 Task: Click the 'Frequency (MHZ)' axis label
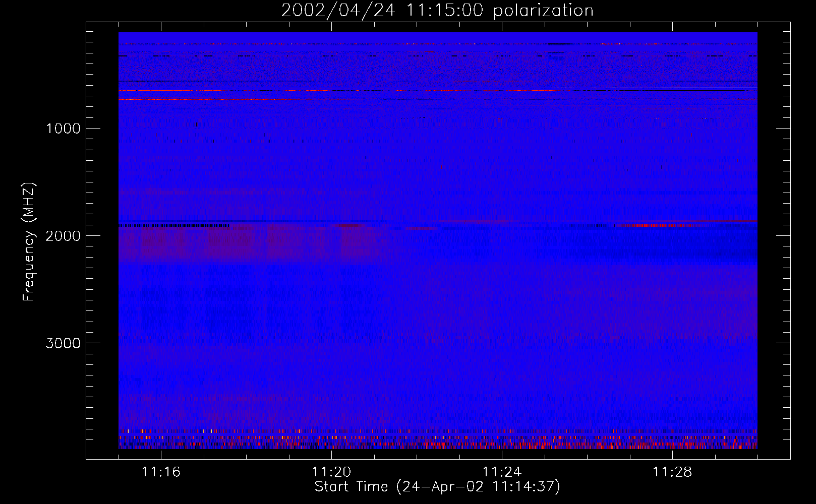[29, 242]
